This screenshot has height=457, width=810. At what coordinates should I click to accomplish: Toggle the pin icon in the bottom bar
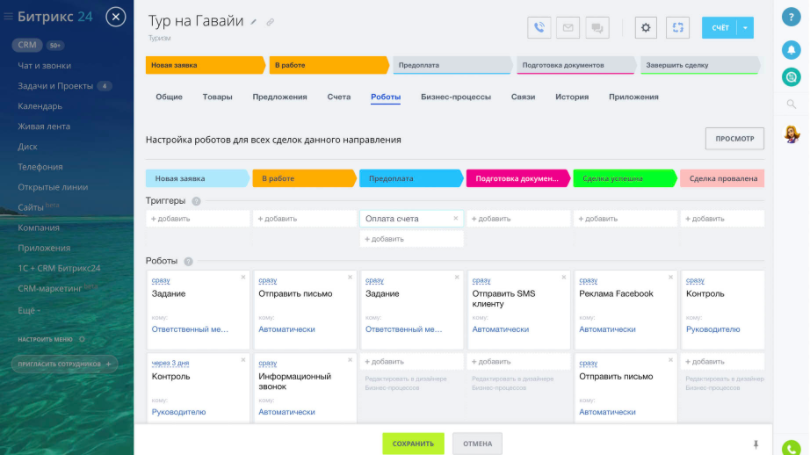click(x=756, y=444)
